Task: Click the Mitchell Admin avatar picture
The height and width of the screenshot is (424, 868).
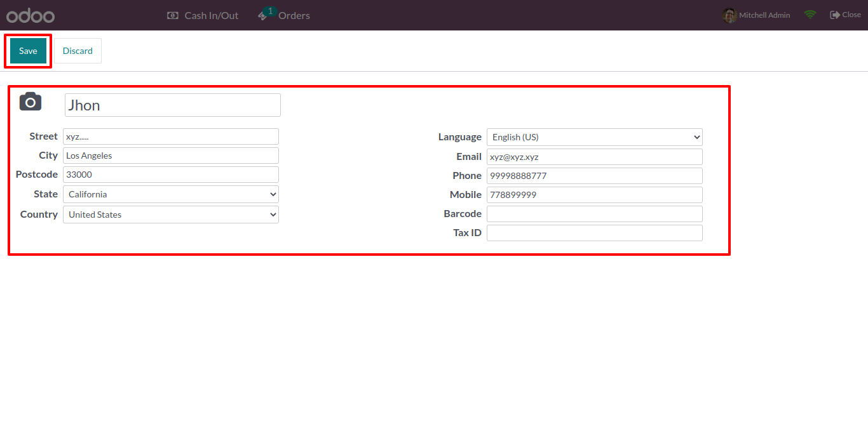Action: 729,15
